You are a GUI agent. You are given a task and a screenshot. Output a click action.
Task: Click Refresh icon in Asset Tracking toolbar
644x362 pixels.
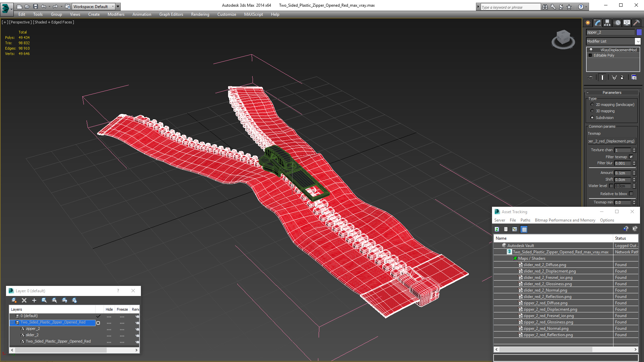pos(497,229)
